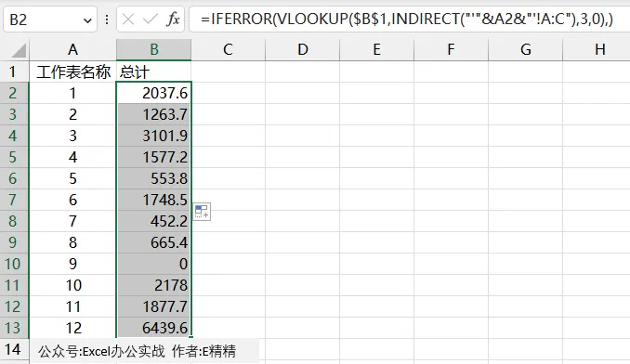Select column C header
This screenshot has height=364, width=630.
228,50
